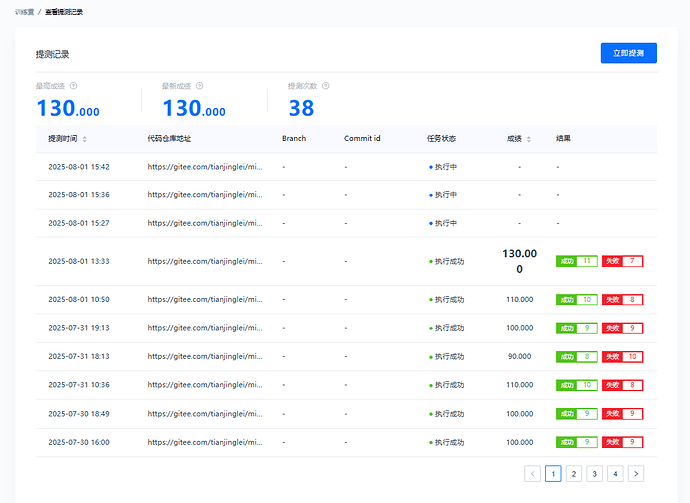Click the 成功 9 tag in the 2025-07-30 16:00 row
This screenshot has height=503, width=690.
click(576, 442)
